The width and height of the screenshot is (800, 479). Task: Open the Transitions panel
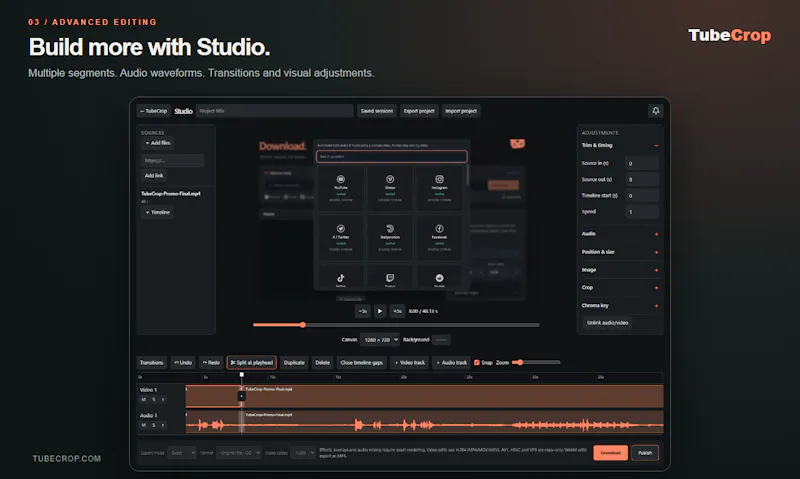[152, 363]
